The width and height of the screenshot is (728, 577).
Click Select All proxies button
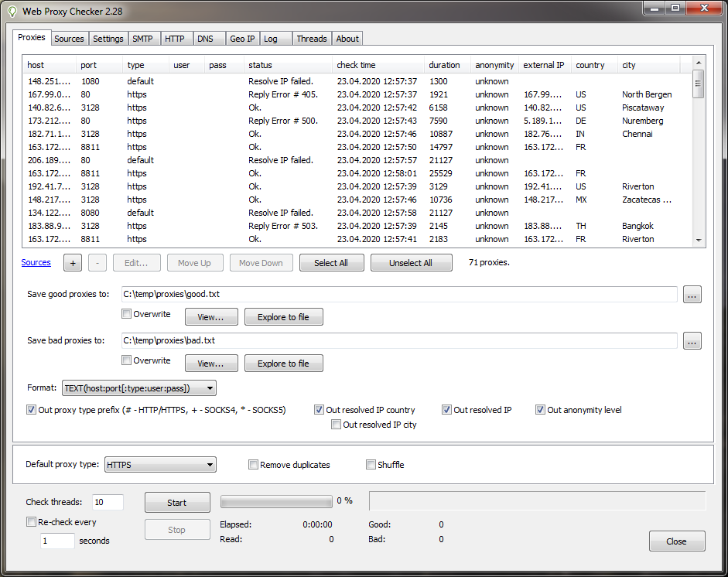coord(331,263)
